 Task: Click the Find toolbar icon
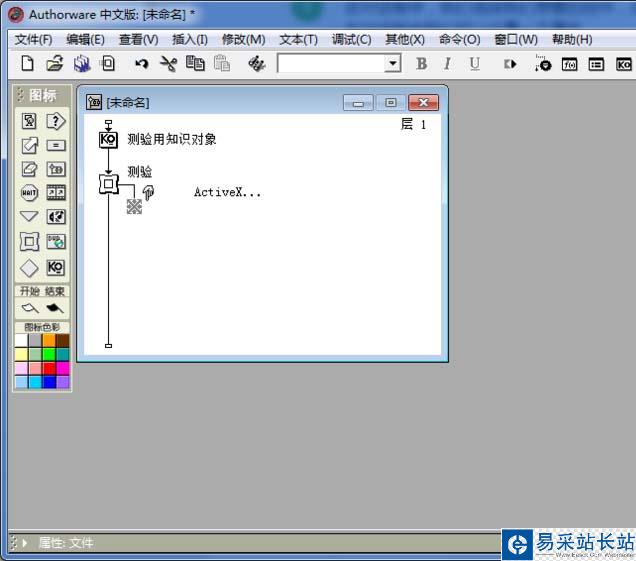tap(257, 64)
